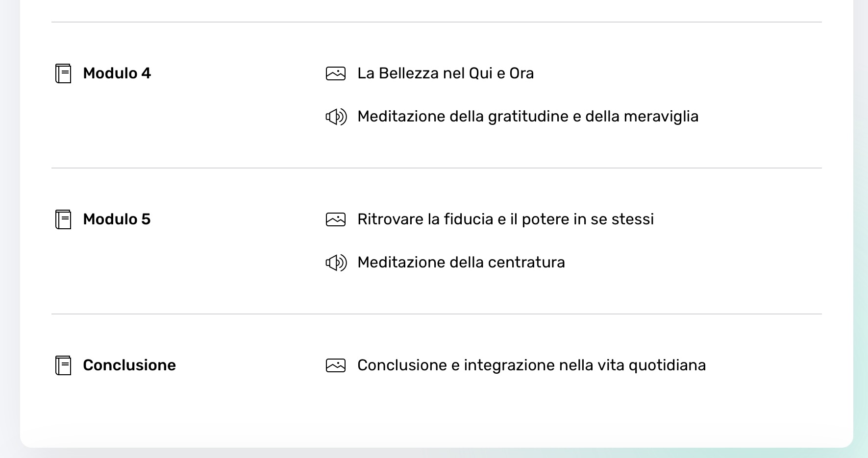This screenshot has height=458, width=868.
Task: Select the Modulo 4 heading
Action: tap(117, 73)
